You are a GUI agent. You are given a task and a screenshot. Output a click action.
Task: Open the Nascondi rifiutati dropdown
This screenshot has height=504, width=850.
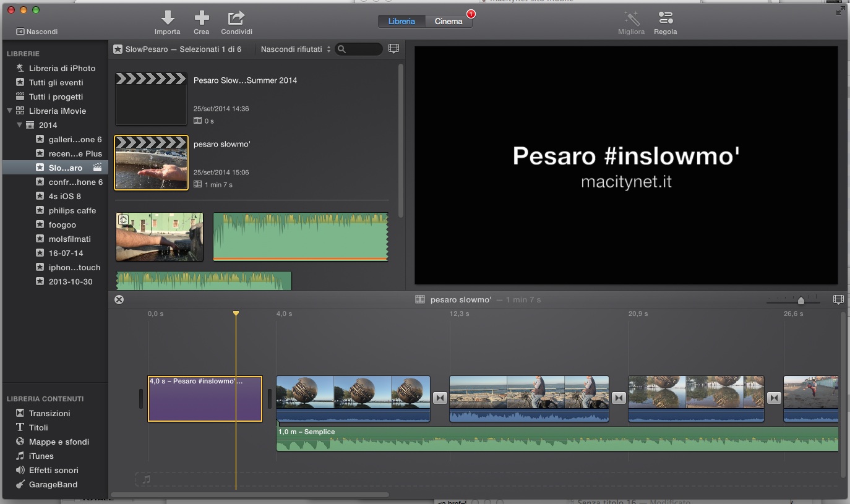click(296, 49)
